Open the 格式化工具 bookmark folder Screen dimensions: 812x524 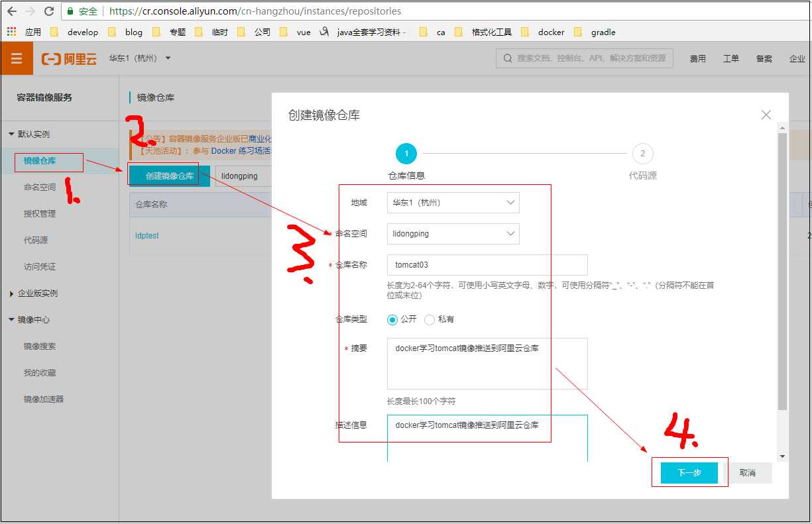483,32
